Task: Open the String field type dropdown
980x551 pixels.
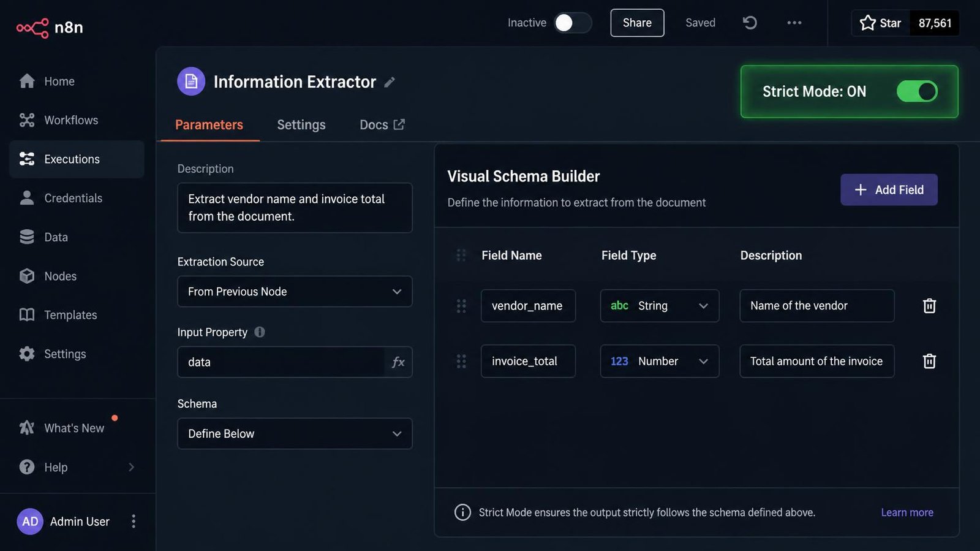Action: pos(660,306)
